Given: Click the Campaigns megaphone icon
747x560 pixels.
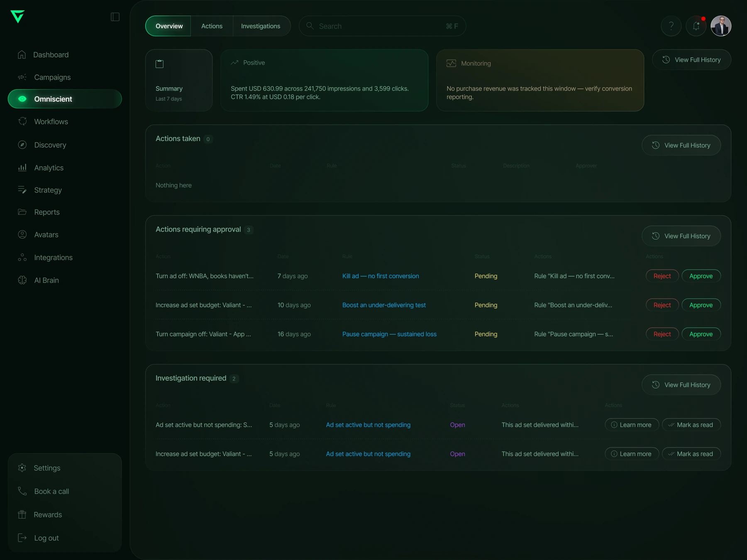Looking at the screenshot, I should pos(22,77).
